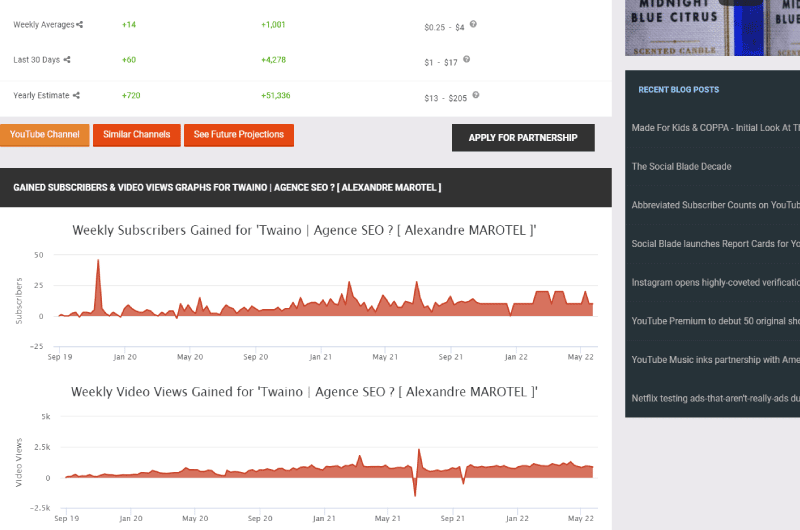Image resolution: width=800 pixels, height=530 pixels.
Task: Open The Social Blade Decade blog post
Action: [x=681, y=166]
